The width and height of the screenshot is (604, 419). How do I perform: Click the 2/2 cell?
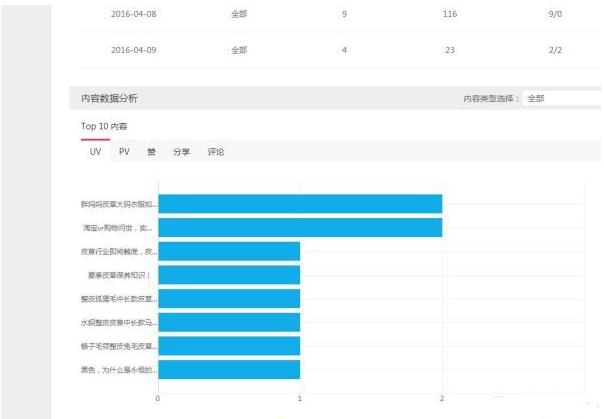[555, 50]
